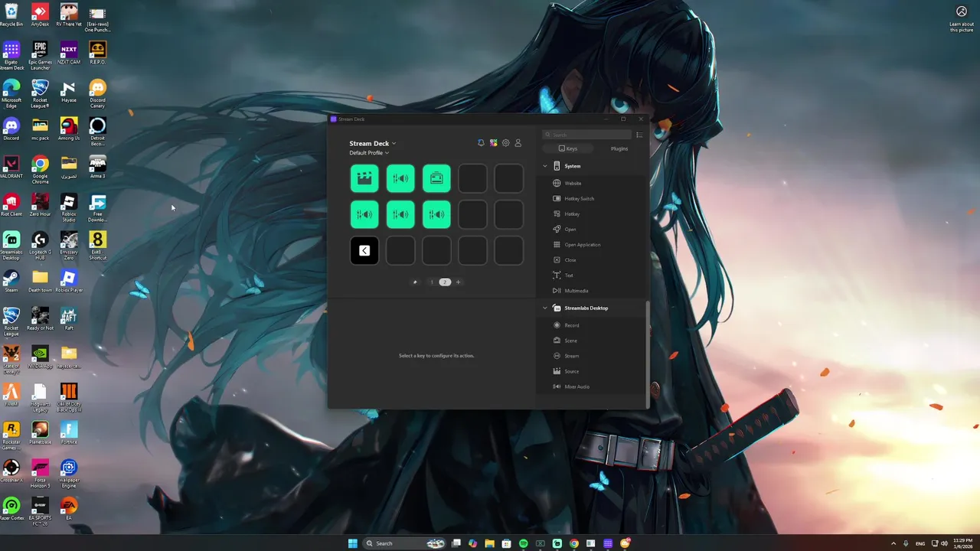Select the green screen-icon key in top row
Screen dimensions: 980x551
436,178
